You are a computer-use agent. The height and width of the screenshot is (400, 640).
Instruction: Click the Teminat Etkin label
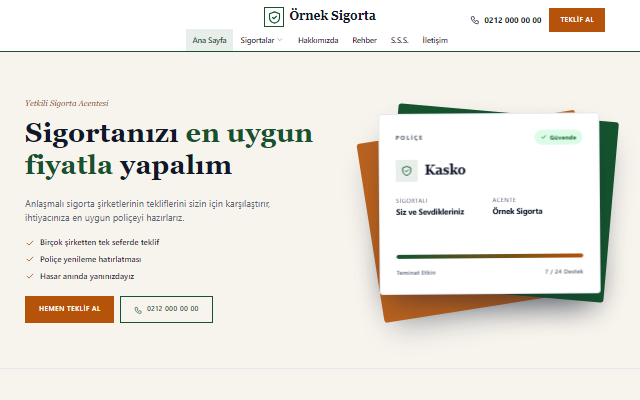tap(416, 273)
